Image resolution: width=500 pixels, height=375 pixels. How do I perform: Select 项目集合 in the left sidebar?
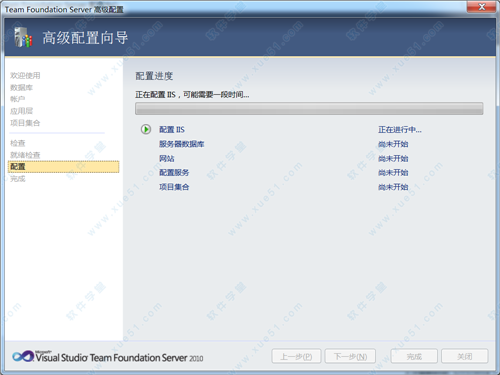coord(25,123)
